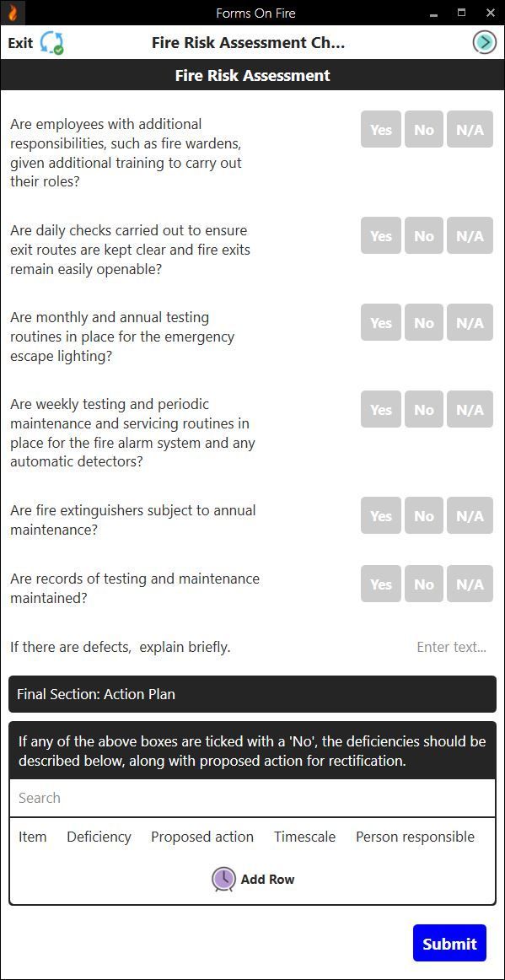
Task: Toggle N/A for emergency escape lighting testing
Action: pos(470,322)
